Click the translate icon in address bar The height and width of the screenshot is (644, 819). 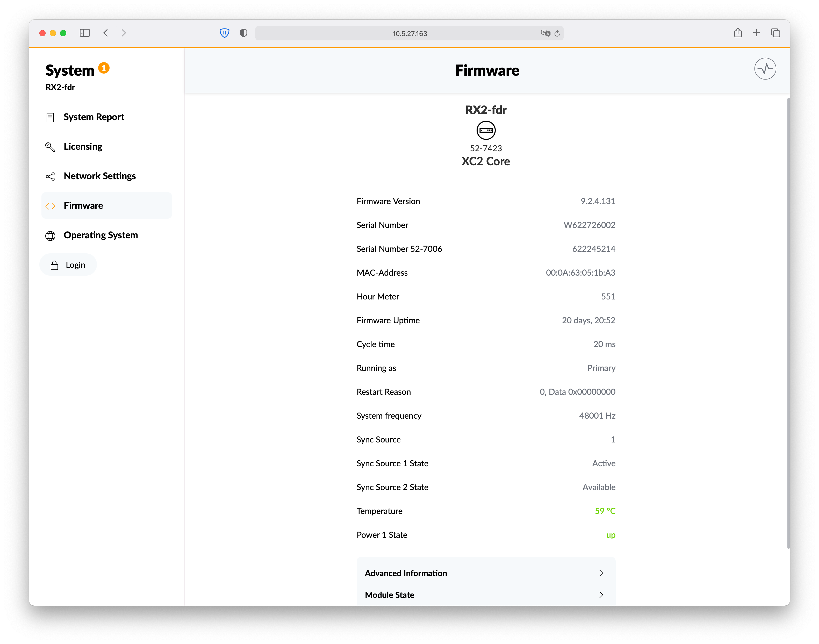(545, 33)
